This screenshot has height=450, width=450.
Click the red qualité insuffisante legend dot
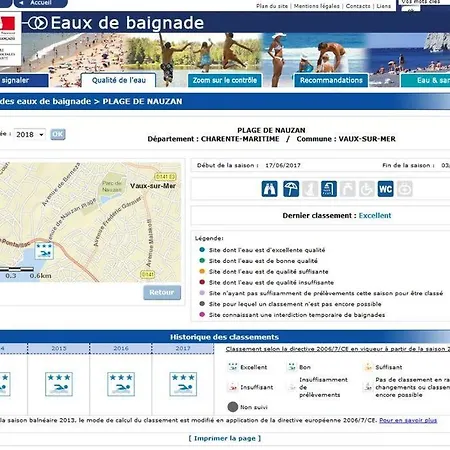202,282
